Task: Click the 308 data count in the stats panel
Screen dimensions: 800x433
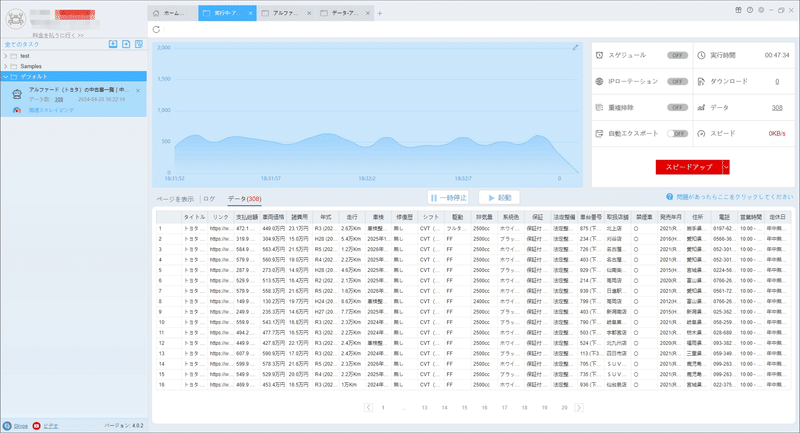Action: click(777, 108)
